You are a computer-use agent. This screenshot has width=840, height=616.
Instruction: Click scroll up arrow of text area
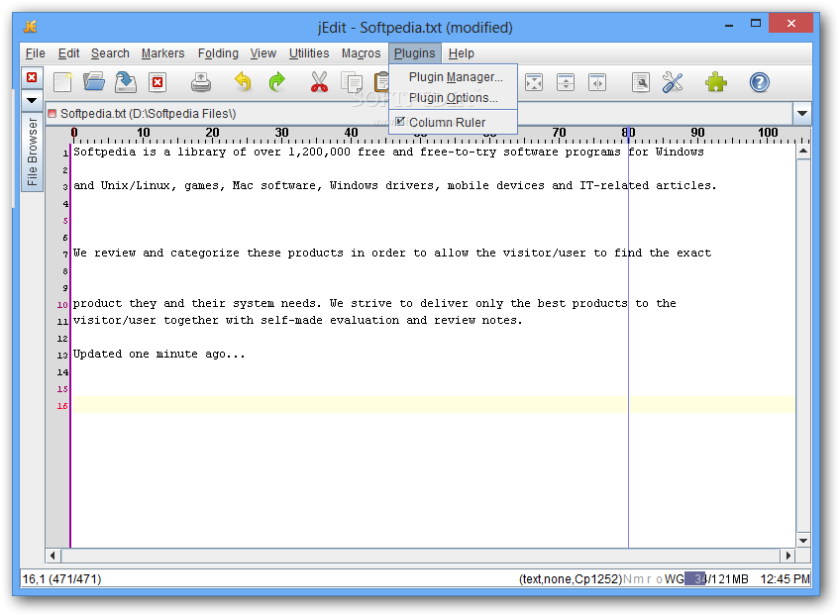pyautogui.click(x=803, y=152)
